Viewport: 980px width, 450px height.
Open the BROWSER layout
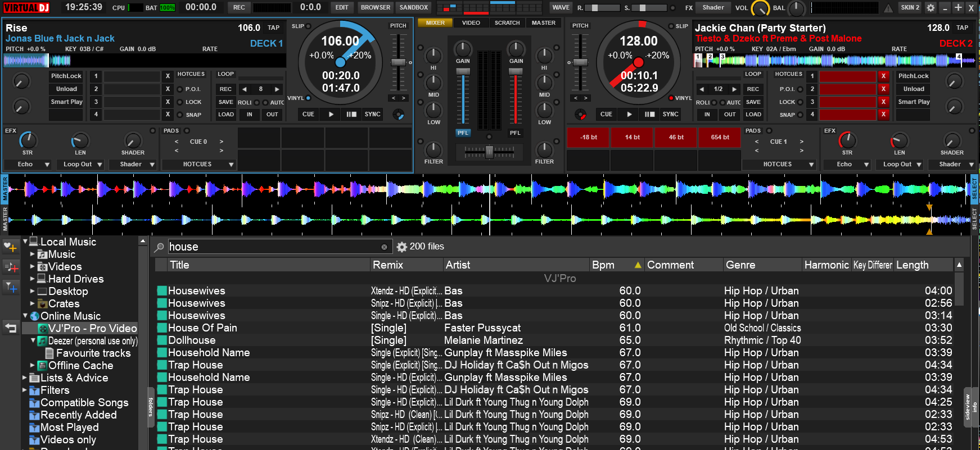376,7
